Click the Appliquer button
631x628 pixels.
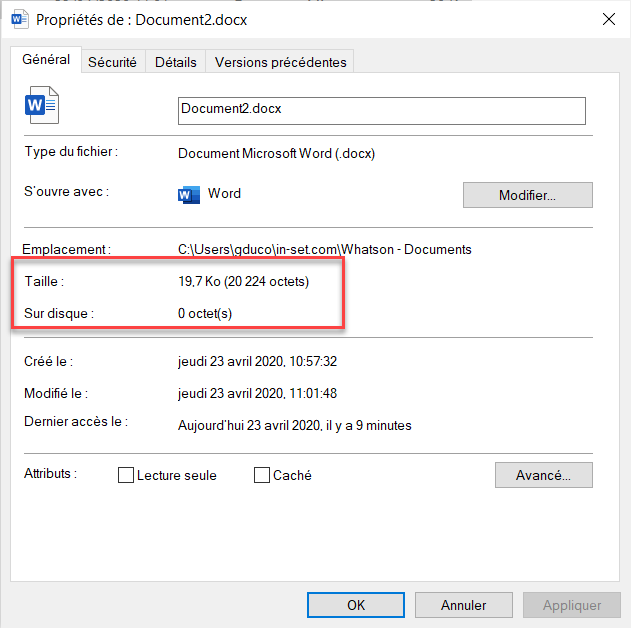[572, 605]
